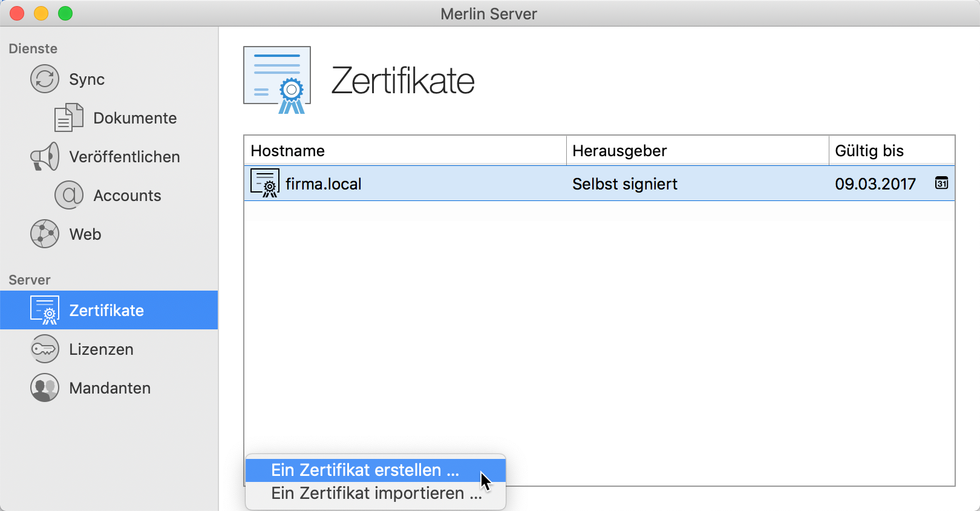Select Accounts in the sidebar
This screenshot has height=511, width=980.
pyautogui.click(x=109, y=195)
